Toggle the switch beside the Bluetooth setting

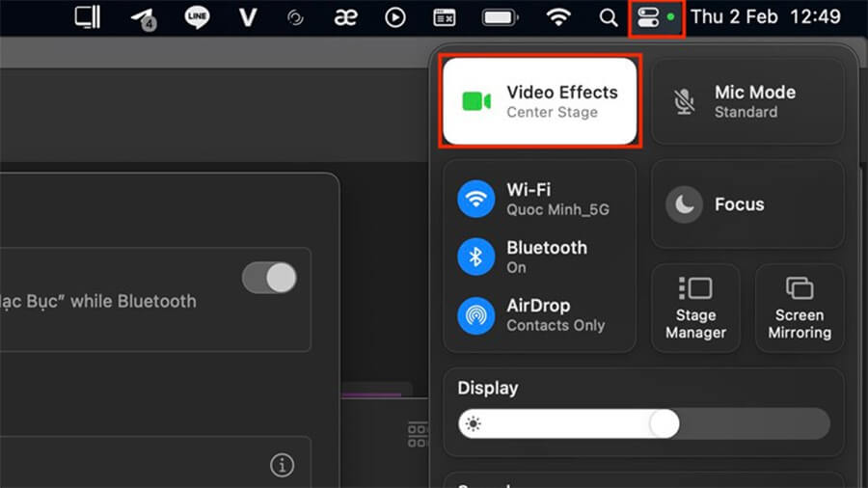pos(269,278)
